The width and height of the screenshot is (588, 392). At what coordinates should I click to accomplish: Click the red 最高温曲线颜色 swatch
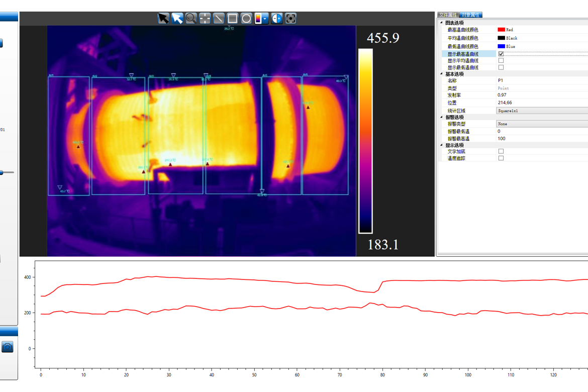click(501, 30)
